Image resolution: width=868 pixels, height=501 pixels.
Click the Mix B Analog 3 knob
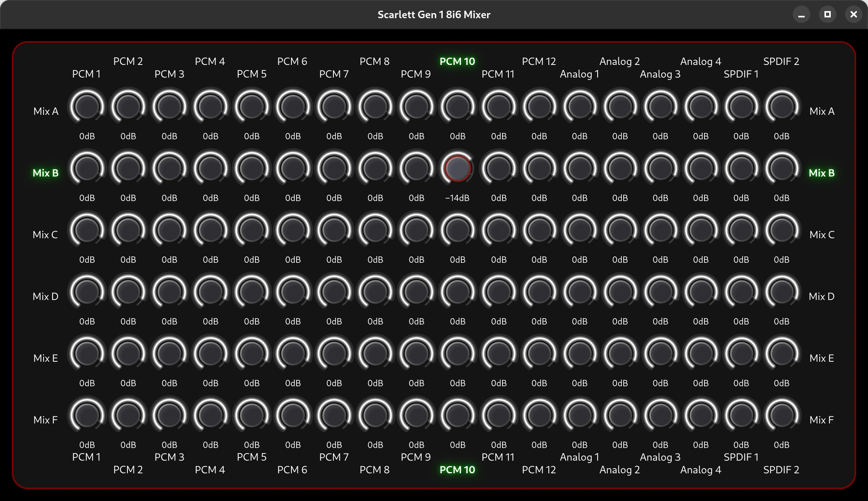click(661, 168)
